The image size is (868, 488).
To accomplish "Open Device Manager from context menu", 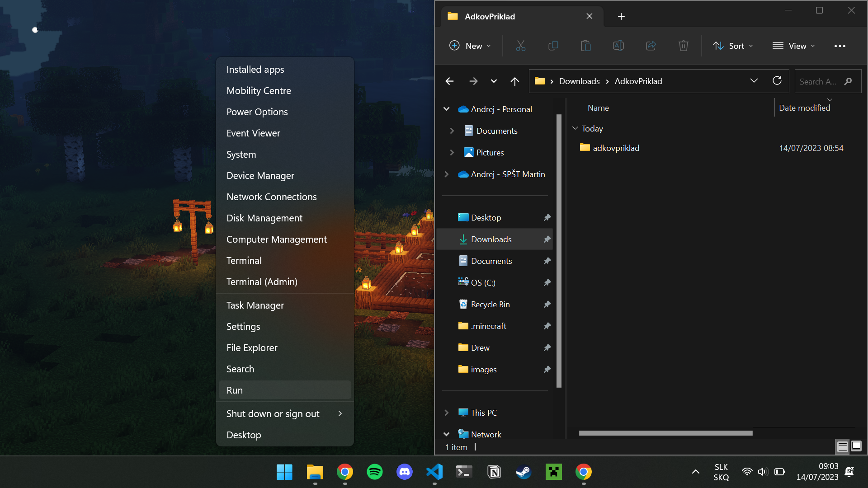I will tap(285, 175).
